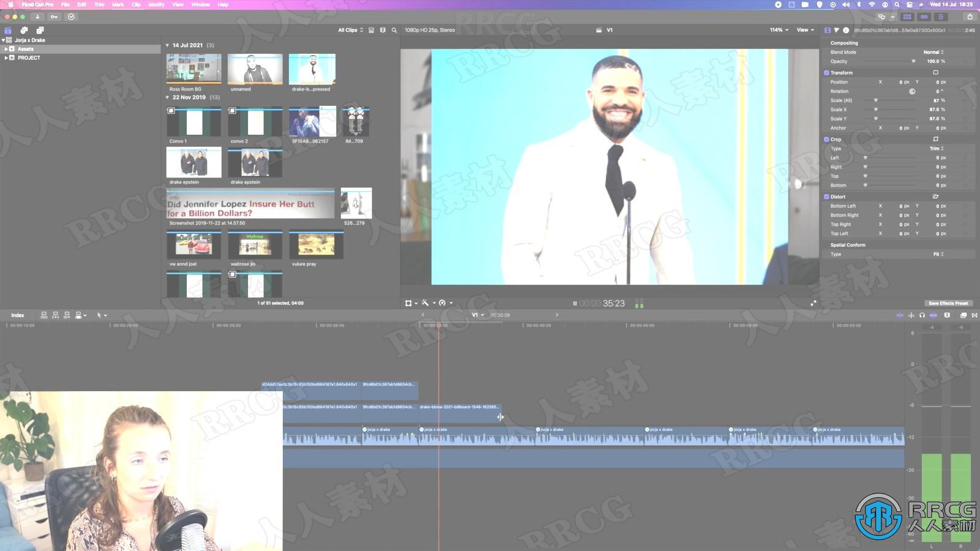Open the Edit menu

[x=81, y=4]
